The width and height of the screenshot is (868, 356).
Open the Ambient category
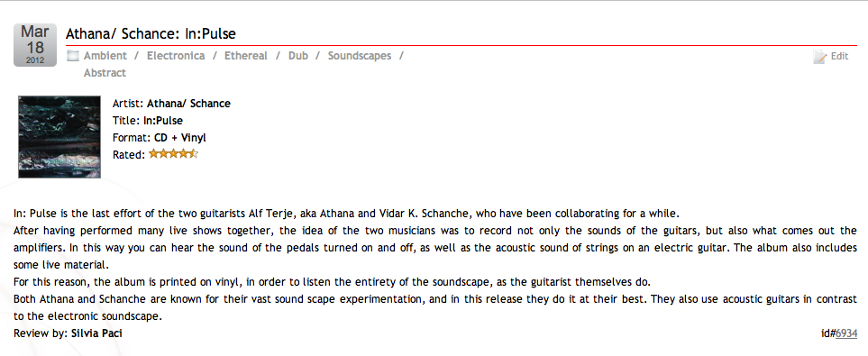(105, 56)
